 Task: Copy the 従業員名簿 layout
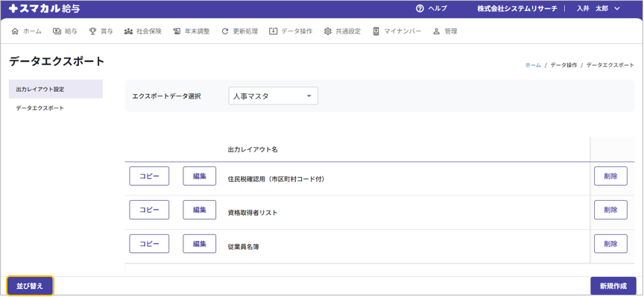pyautogui.click(x=150, y=243)
